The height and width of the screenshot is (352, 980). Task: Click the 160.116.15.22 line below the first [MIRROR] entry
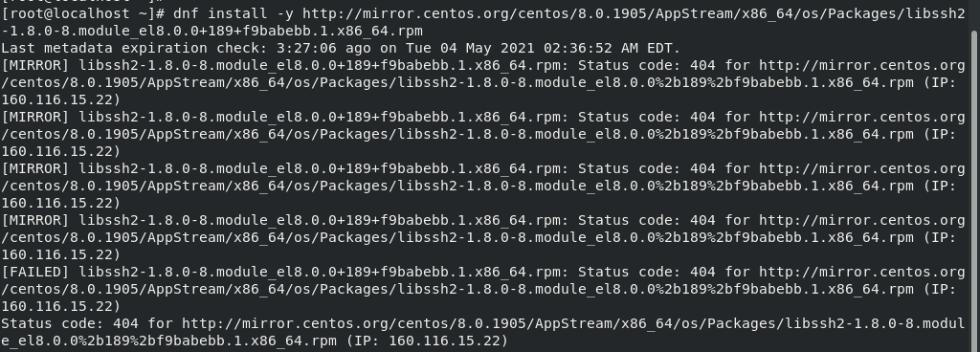click(x=60, y=99)
